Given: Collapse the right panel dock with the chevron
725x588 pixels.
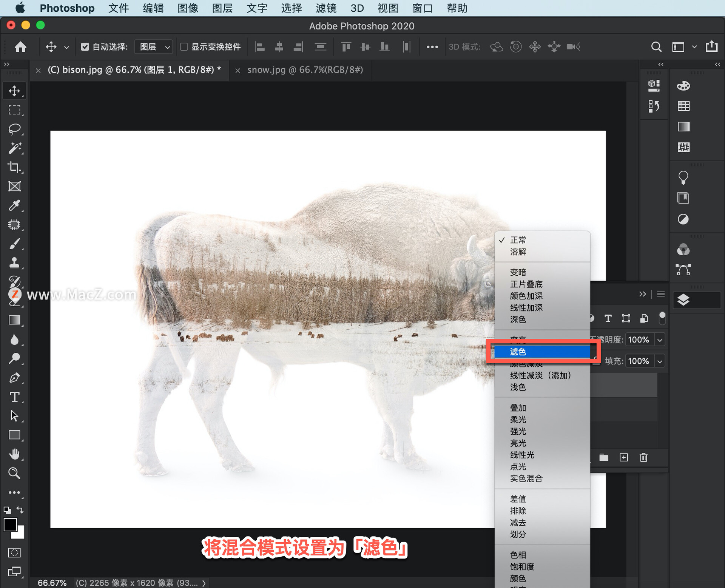Looking at the screenshot, I should tap(717, 65).
